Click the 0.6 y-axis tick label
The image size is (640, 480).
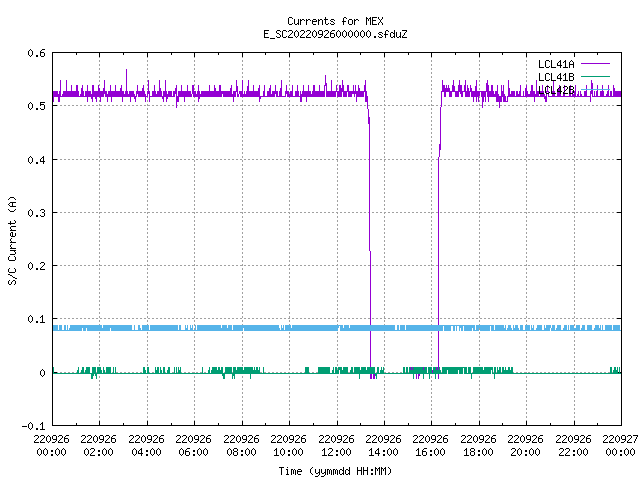click(x=36, y=53)
